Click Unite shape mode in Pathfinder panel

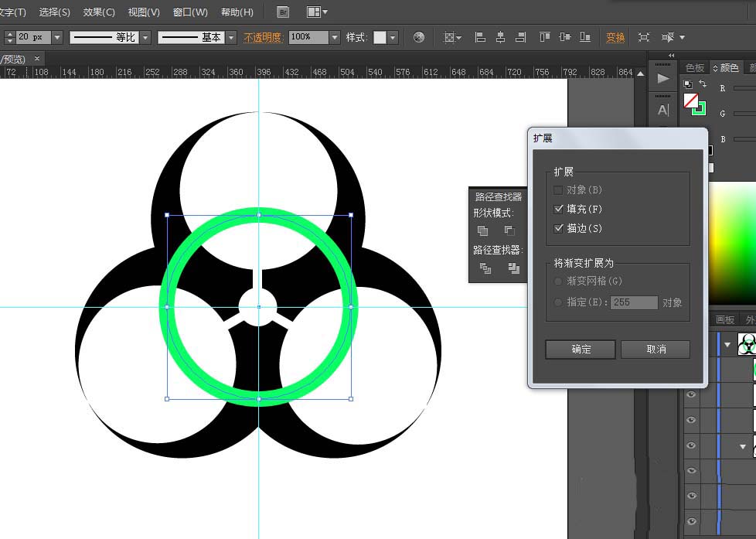point(482,230)
